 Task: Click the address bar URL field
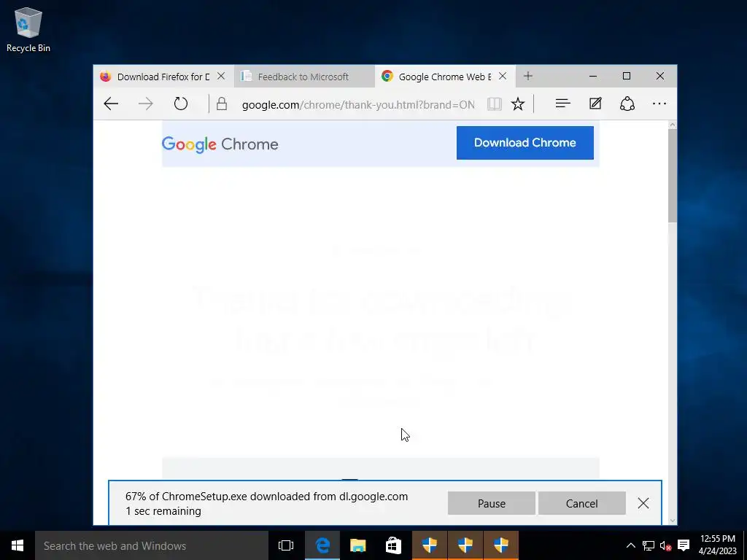click(x=357, y=105)
